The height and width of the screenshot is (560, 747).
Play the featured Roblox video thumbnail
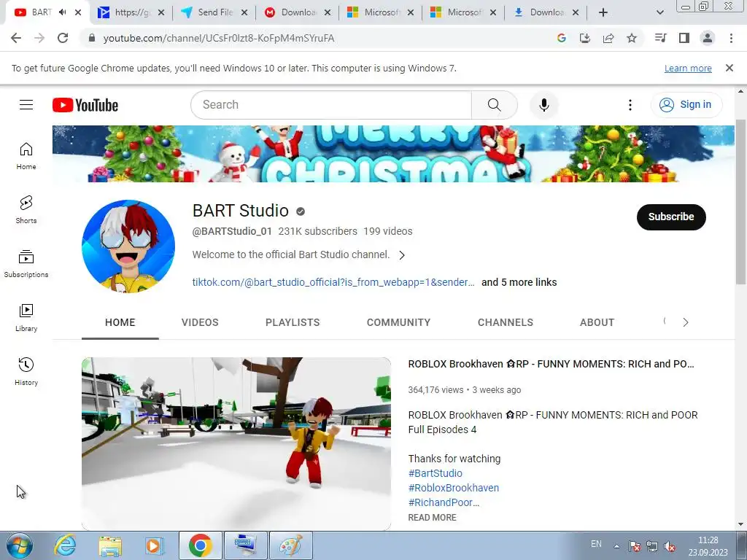236,444
